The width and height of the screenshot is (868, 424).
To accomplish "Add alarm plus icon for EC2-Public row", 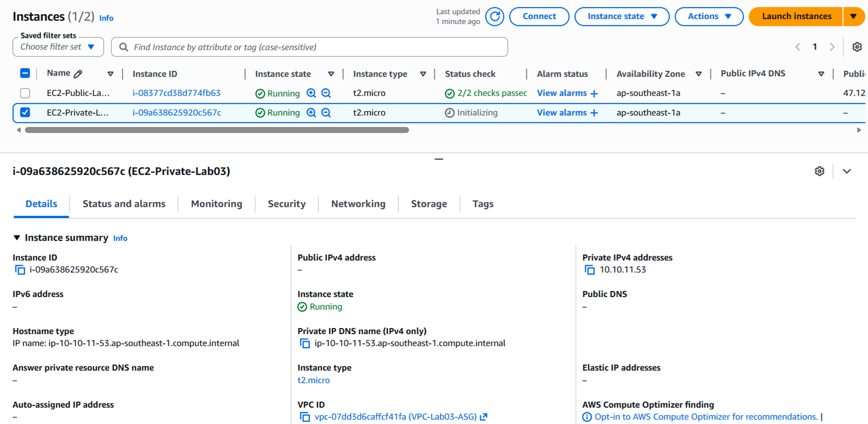I will [594, 93].
